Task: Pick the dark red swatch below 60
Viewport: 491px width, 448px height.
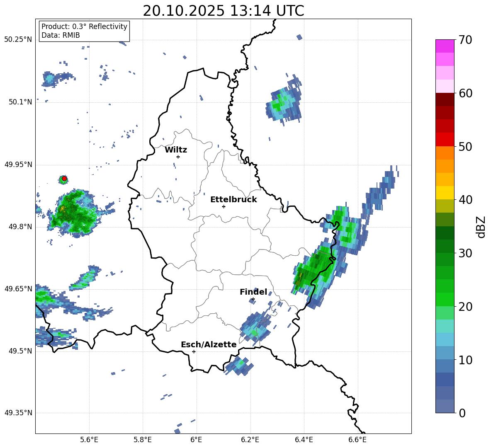Action: click(445, 99)
